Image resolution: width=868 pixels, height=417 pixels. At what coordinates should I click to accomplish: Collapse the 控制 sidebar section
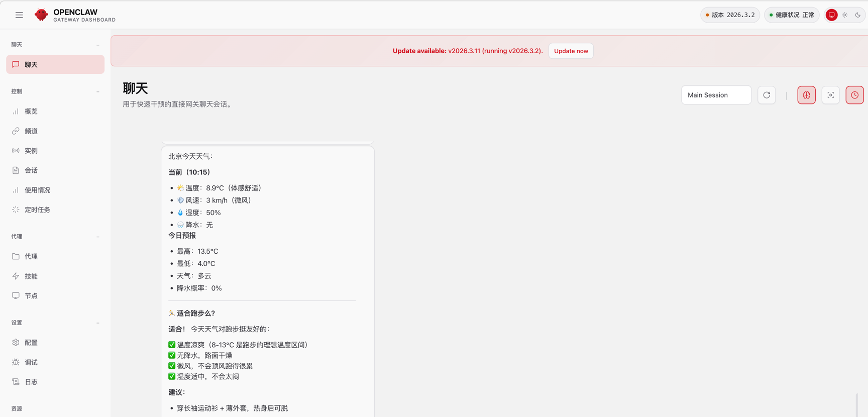98,91
